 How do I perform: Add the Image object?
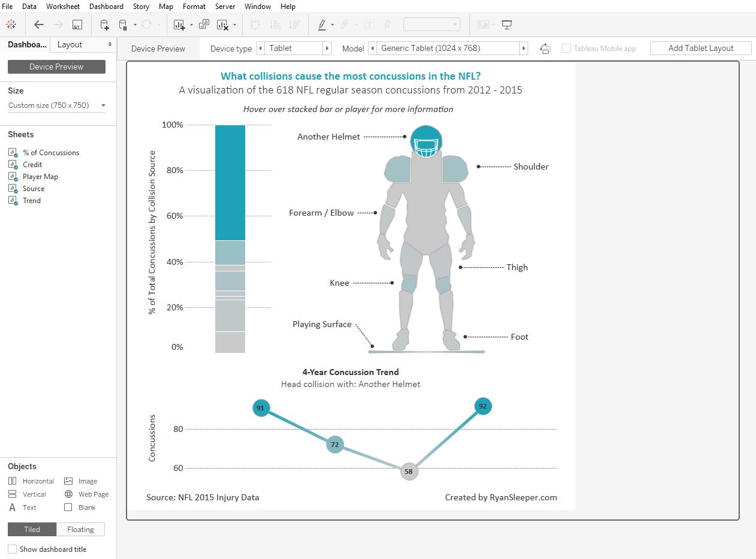point(80,481)
